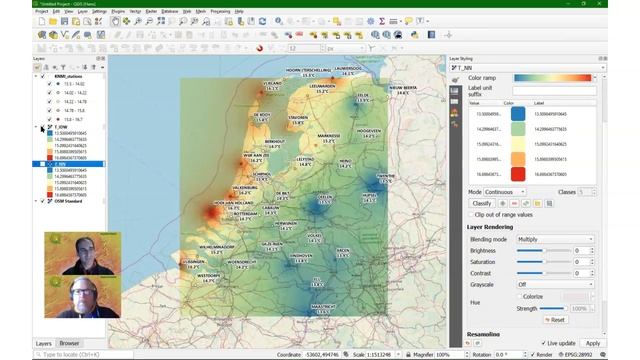Click the Filter Legend icon in Layers panel
640x360 pixels.
[63, 67]
